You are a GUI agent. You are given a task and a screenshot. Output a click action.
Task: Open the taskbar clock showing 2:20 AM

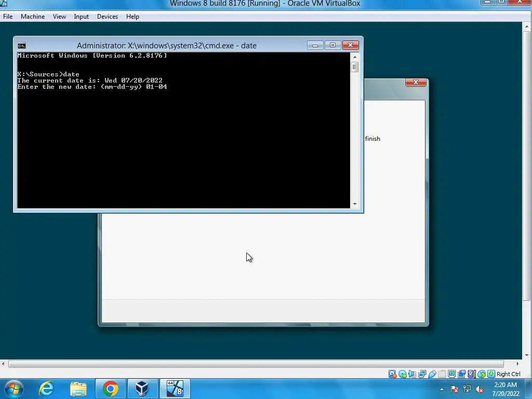506,389
